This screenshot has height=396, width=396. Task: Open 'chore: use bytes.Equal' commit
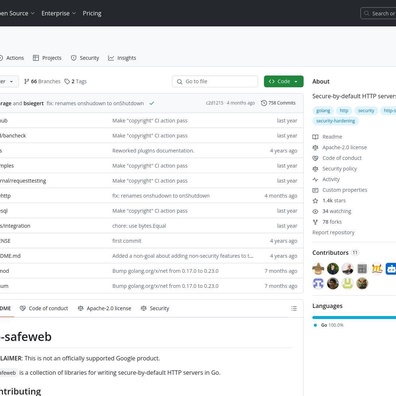click(x=139, y=226)
